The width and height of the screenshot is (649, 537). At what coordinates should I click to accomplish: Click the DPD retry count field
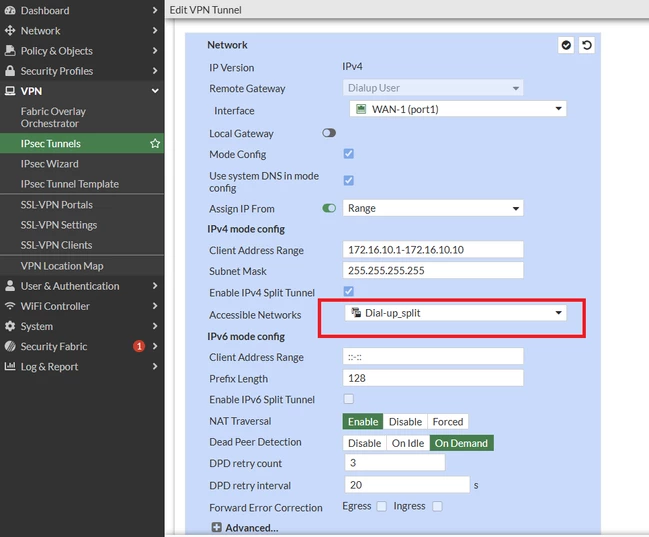pos(395,462)
